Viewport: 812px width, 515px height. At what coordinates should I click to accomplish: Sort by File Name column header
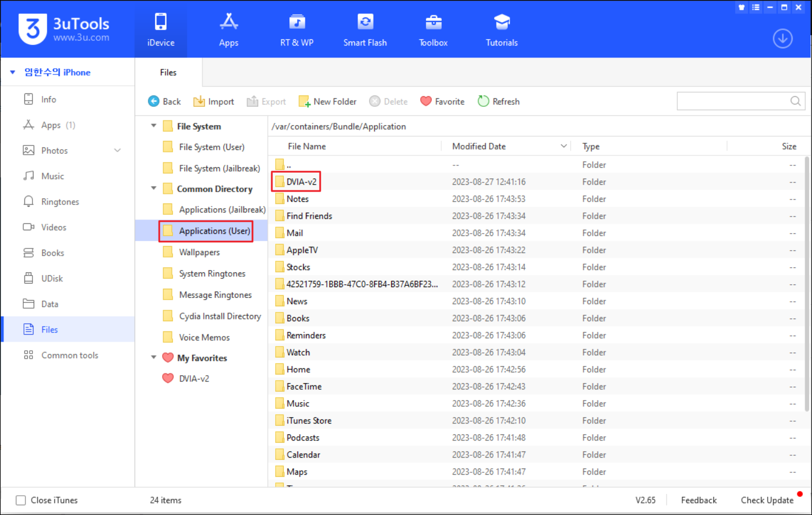306,146
